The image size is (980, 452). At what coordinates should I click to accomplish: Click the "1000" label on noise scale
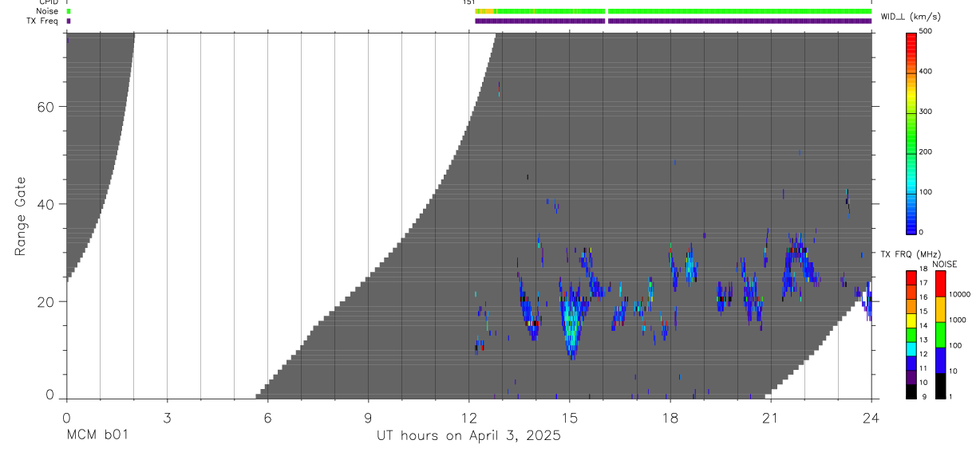[x=958, y=320]
